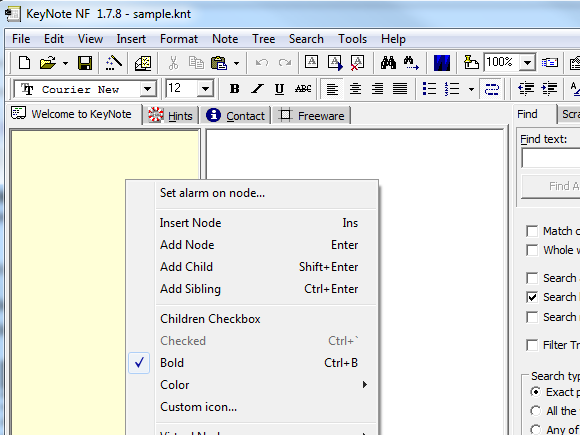Image resolution: width=580 pixels, height=435 pixels.
Task: Apply Italic formatting from toolbar
Action: point(257,89)
